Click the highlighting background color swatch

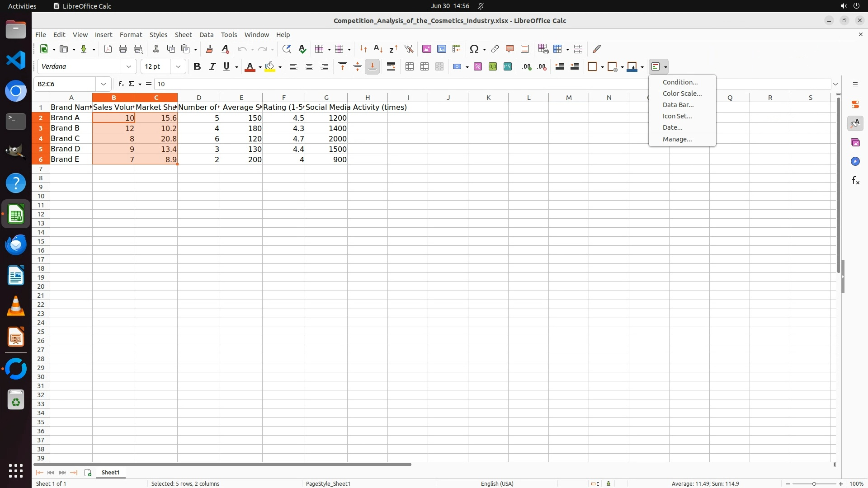(x=270, y=67)
